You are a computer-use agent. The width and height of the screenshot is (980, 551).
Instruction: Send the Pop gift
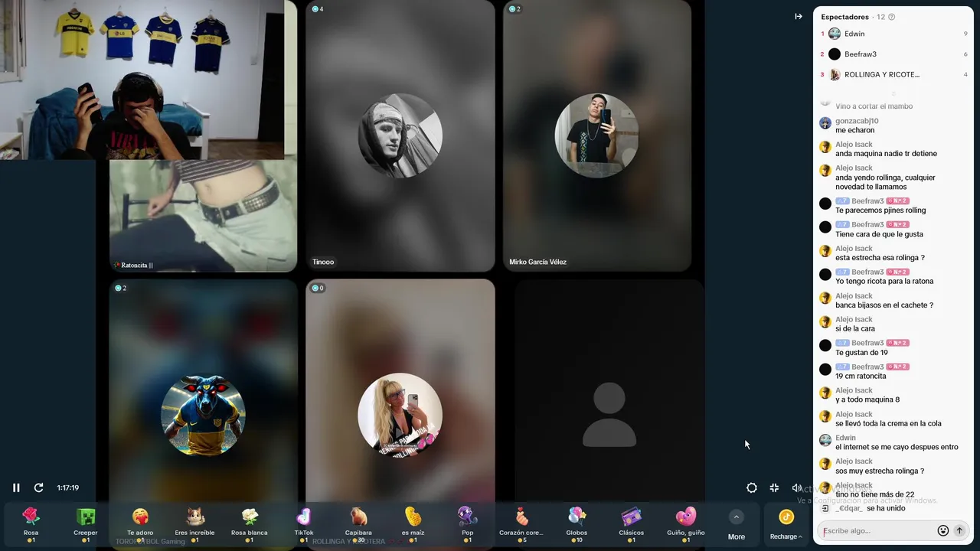[x=468, y=524]
